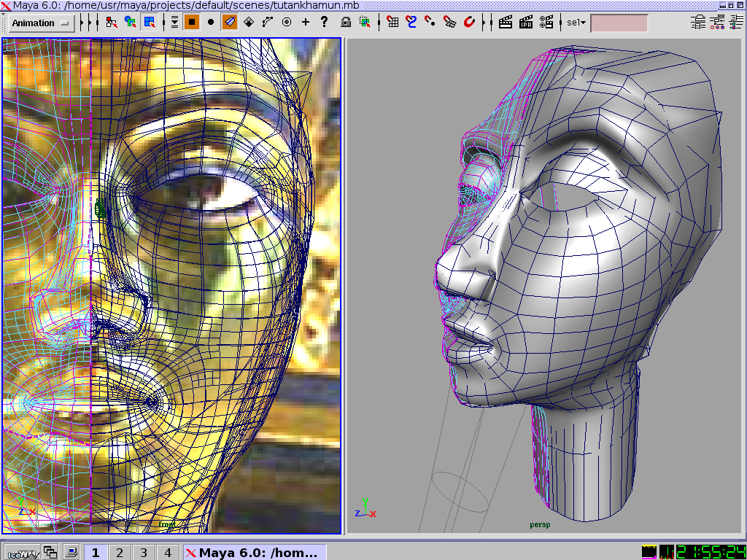
Task: Click the taskbar digital clock
Action: coord(711,553)
